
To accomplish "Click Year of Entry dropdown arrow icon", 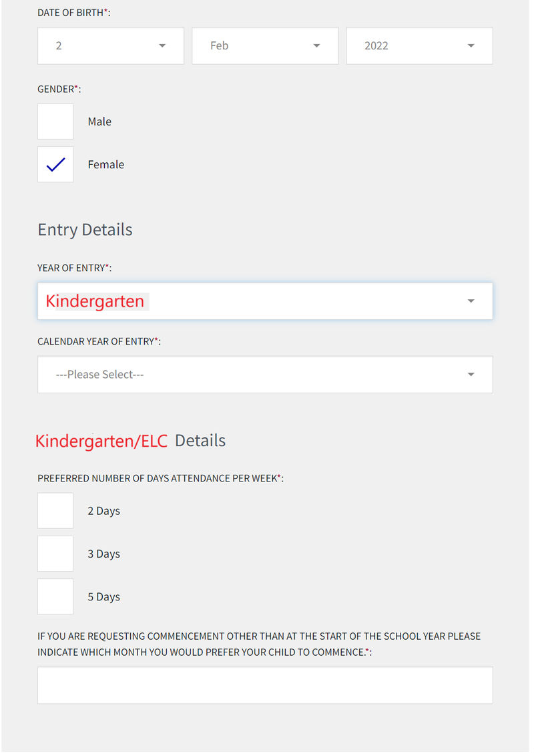I will pos(471,301).
